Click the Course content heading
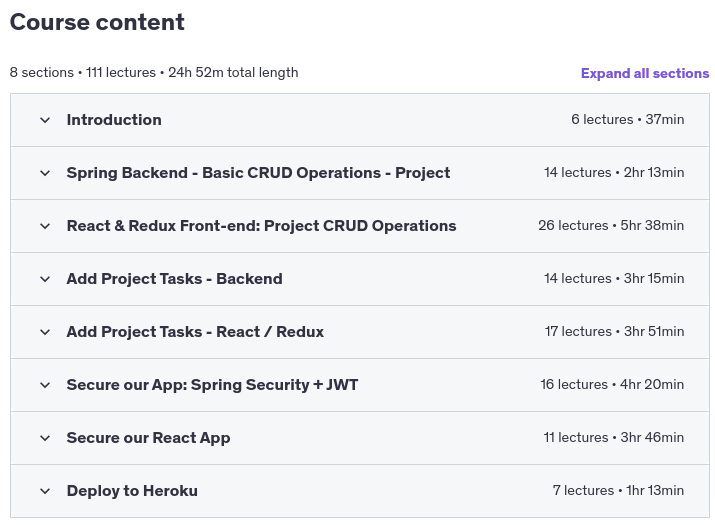Viewport: 715px width, 525px height. pyautogui.click(x=97, y=22)
